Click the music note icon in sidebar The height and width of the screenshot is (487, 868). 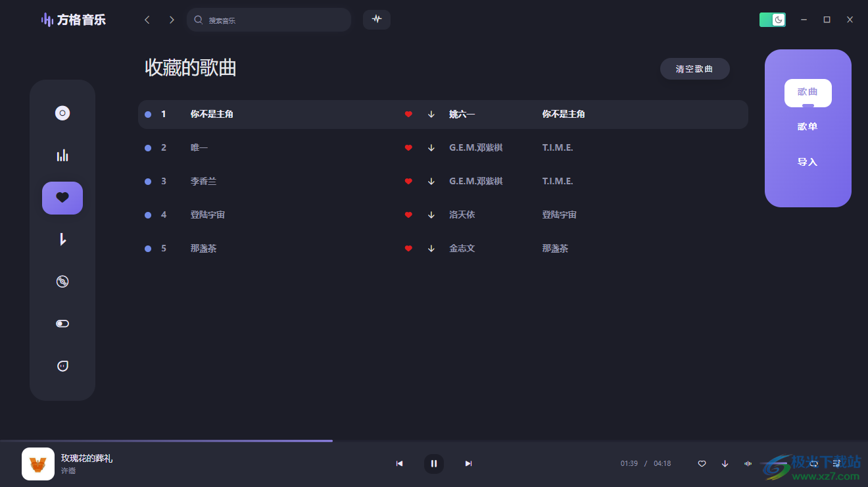pyautogui.click(x=62, y=240)
